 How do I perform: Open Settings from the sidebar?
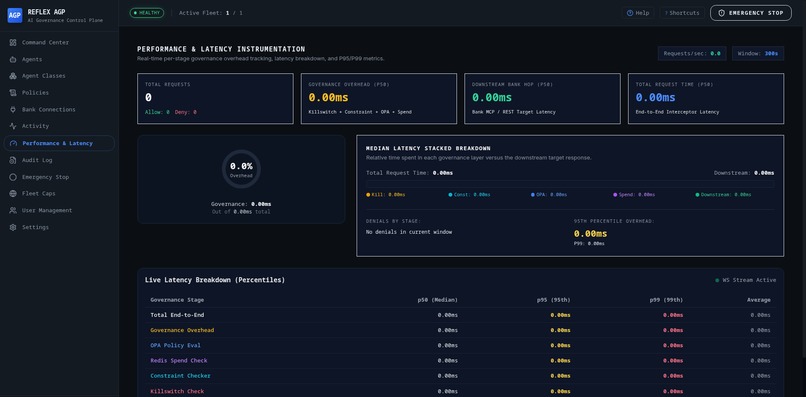click(x=59, y=227)
